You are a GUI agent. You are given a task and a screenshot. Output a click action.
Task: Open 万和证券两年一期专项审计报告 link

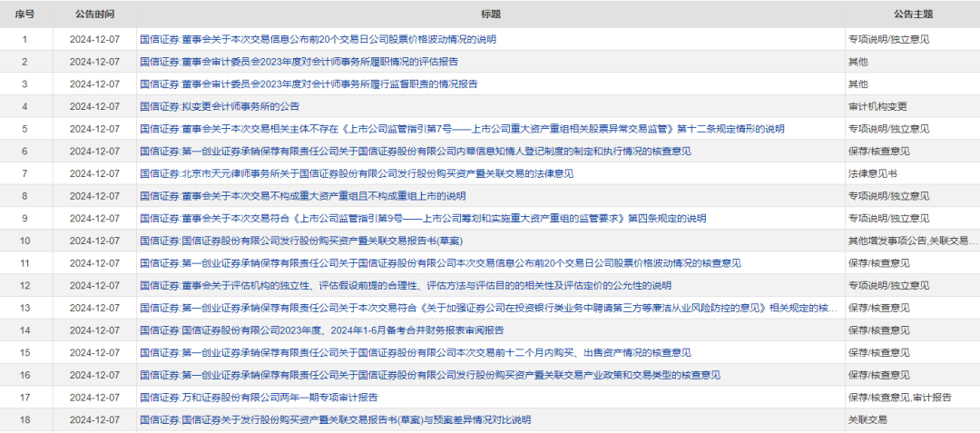tap(259, 398)
